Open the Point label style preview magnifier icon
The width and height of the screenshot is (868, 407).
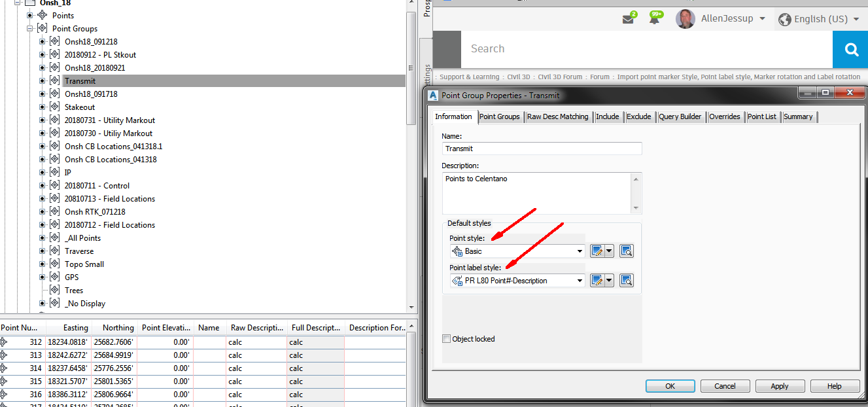(626, 280)
